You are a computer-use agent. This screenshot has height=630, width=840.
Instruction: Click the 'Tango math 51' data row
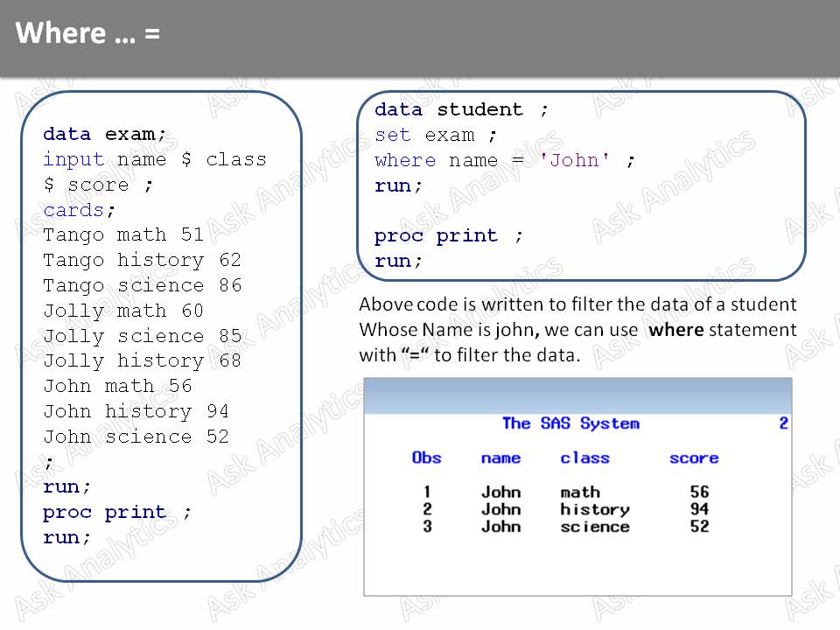click(122, 234)
